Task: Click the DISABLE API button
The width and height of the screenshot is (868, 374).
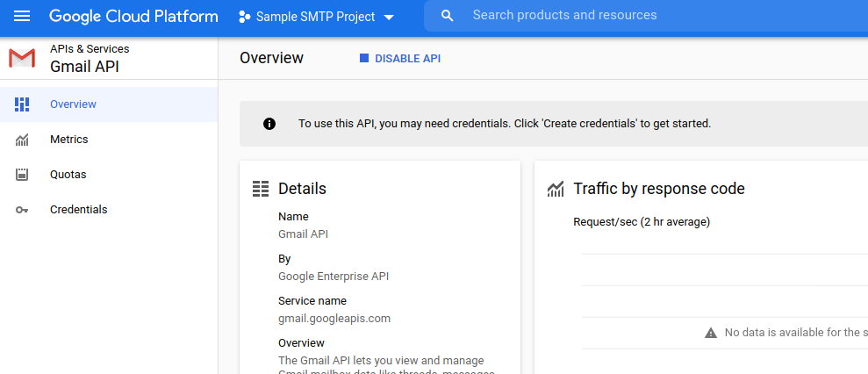Action: pos(400,58)
